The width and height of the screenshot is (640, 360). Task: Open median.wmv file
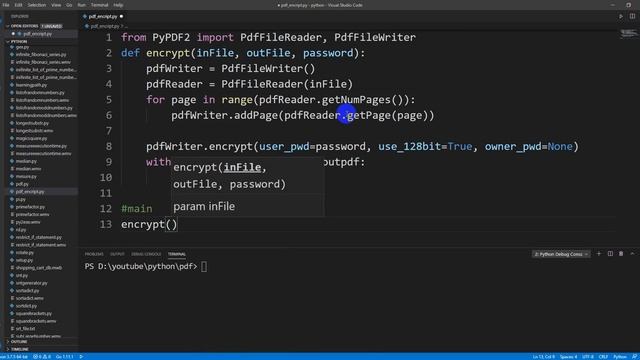click(28, 169)
